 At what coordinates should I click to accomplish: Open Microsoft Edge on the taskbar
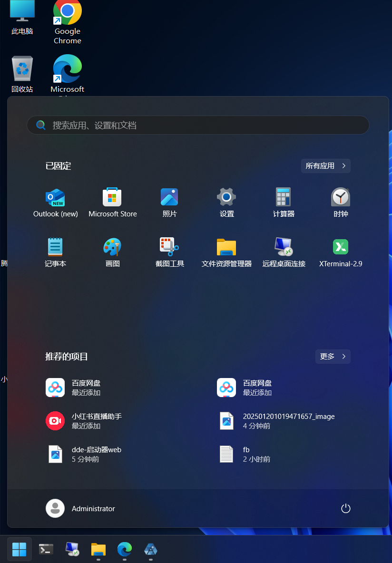pyautogui.click(x=125, y=549)
